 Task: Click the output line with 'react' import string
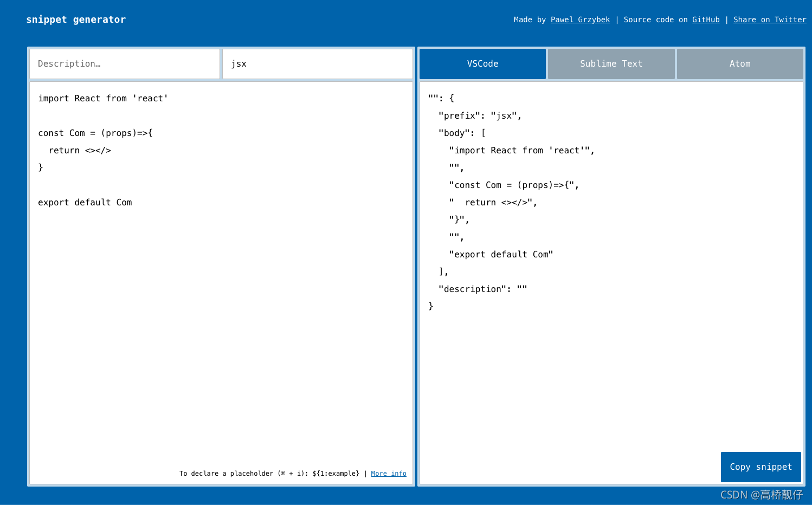pos(521,151)
